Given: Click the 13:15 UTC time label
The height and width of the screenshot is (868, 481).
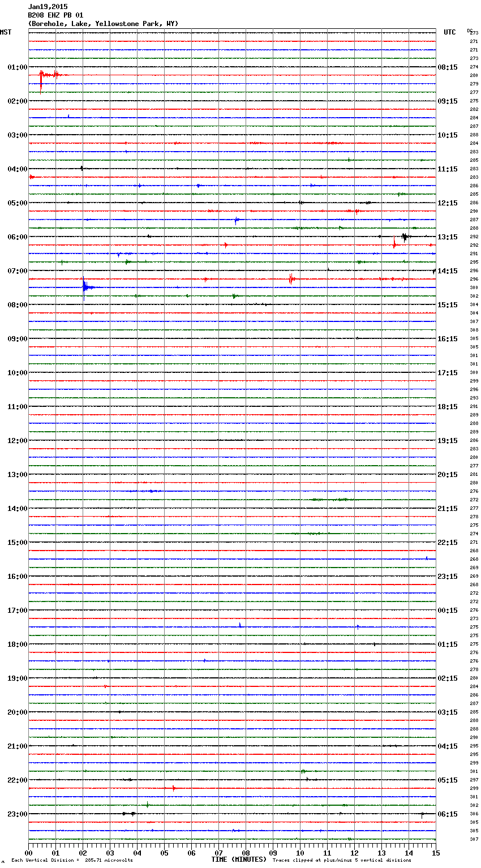Looking at the screenshot, I should pyautogui.click(x=448, y=237).
